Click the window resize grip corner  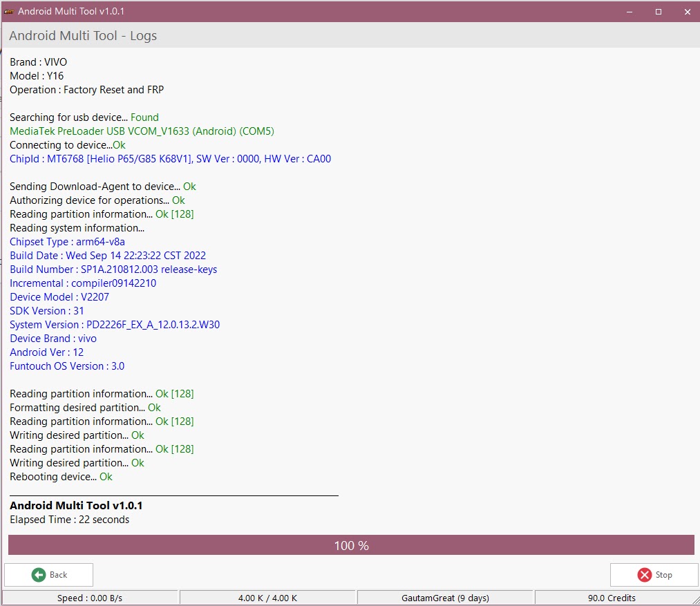[x=696, y=602]
